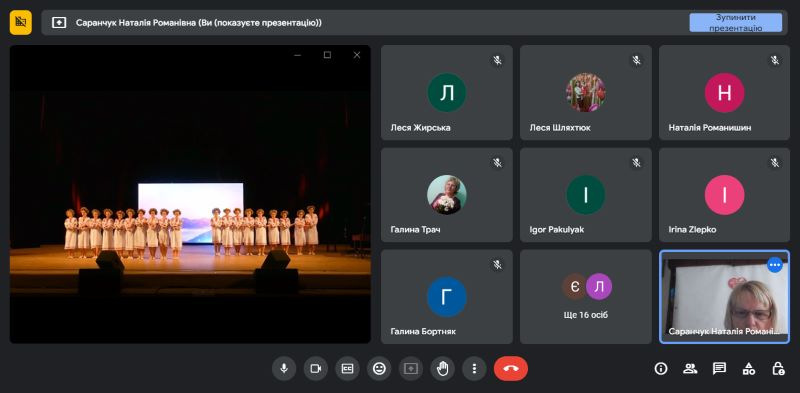Screen dimensions: 800x393
Task: Turn on captions with the CC button
Action: click(347, 368)
